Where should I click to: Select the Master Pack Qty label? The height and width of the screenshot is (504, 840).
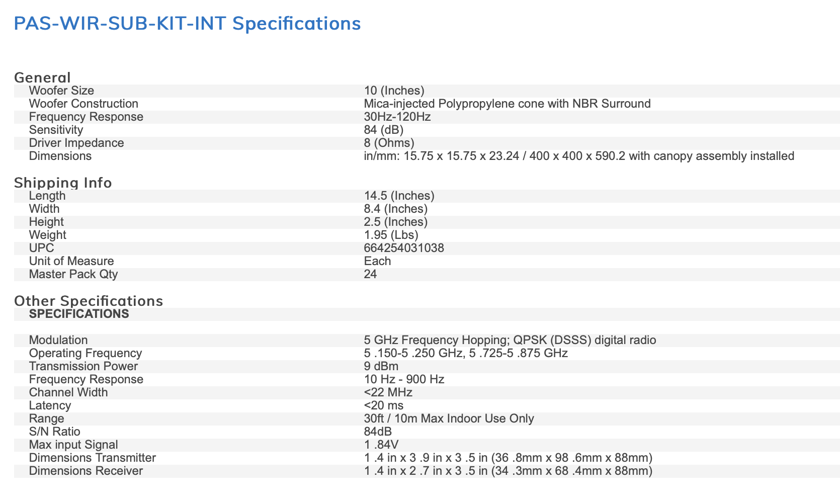coord(73,274)
